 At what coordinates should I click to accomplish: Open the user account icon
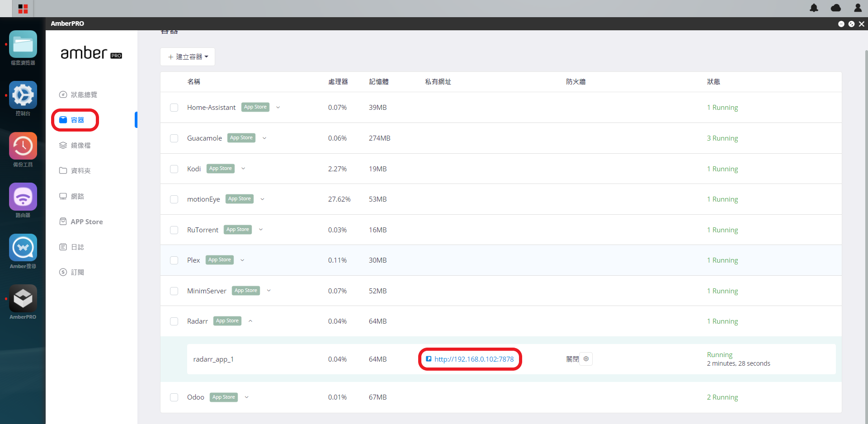click(x=858, y=8)
